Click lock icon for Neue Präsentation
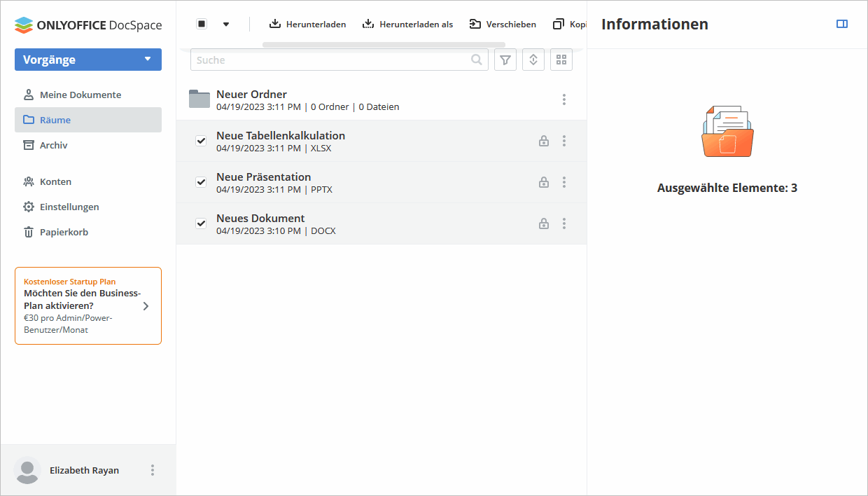Image resolution: width=868 pixels, height=496 pixels. coord(543,182)
